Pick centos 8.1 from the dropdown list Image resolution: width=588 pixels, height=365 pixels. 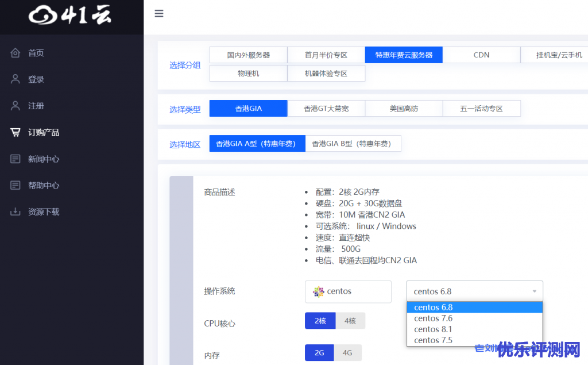pos(433,329)
